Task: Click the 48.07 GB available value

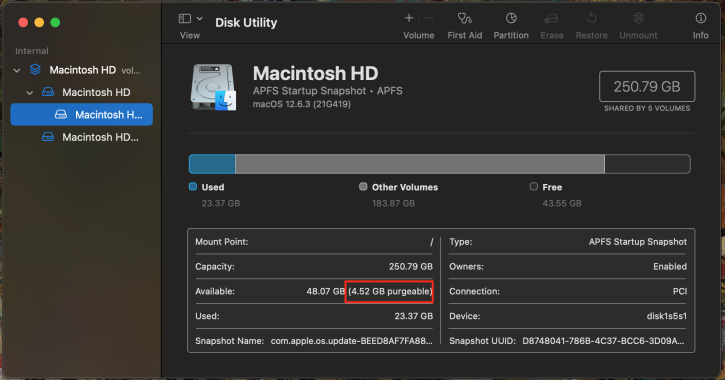Action: (x=326, y=292)
